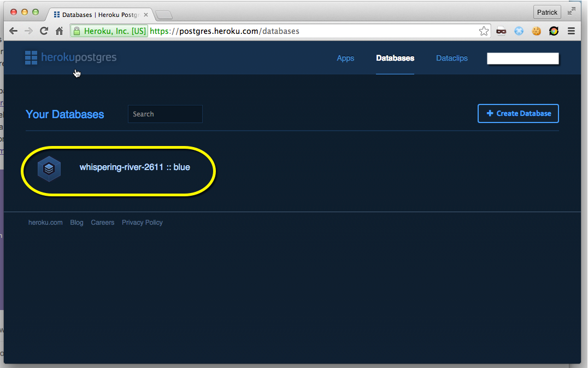This screenshot has height=368, width=588.
Task: Follow the heroku.com footer link
Action: pos(45,223)
